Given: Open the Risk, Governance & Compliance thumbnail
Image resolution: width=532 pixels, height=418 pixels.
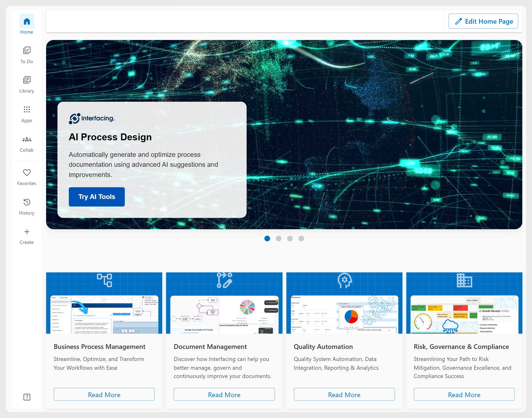Looking at the screenshot, I should point(464,303).
